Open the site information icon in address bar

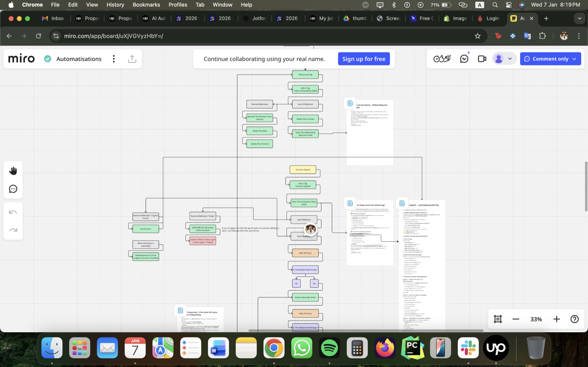tap(56, 36)
